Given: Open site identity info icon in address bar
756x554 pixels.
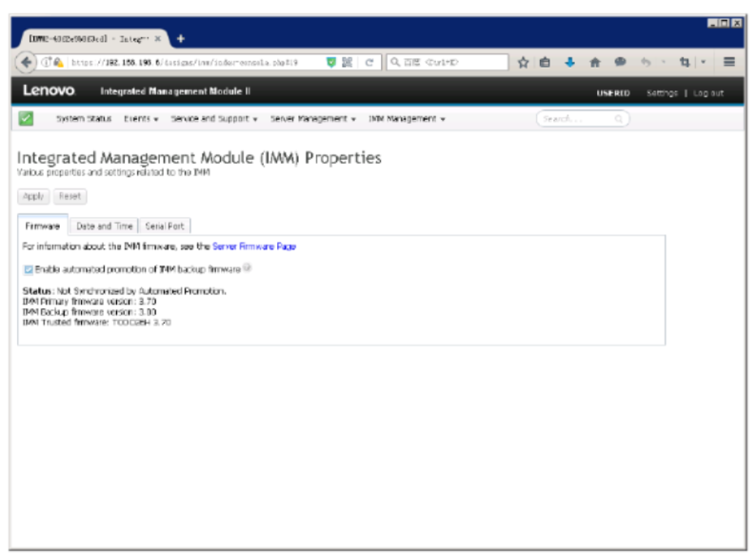Looking at the screenshot, I should pyautogui.click(x=47, y=62).
